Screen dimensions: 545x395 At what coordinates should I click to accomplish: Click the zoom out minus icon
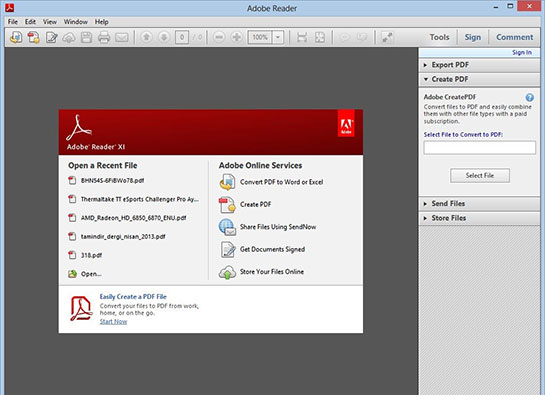tap(219, 37)
